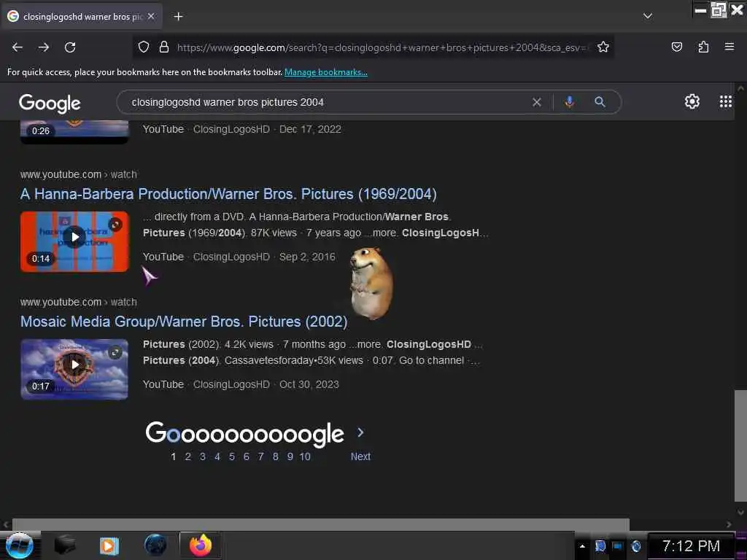747x560 pixels.
Task: Click the Next results page link
Action: (x=360, y=456)
